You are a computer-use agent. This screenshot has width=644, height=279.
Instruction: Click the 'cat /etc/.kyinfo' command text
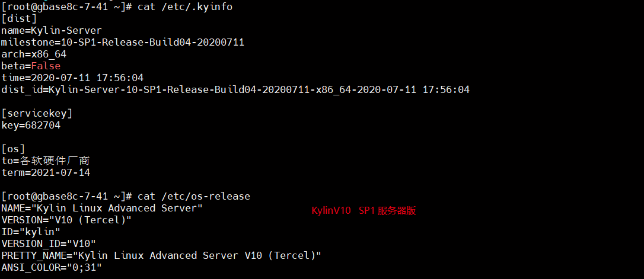pos(185,7)
